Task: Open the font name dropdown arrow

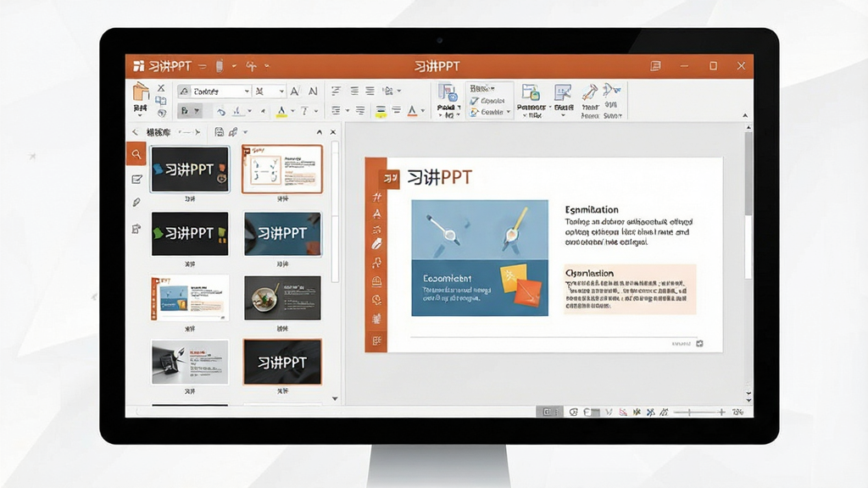Action: coord(247,91)
